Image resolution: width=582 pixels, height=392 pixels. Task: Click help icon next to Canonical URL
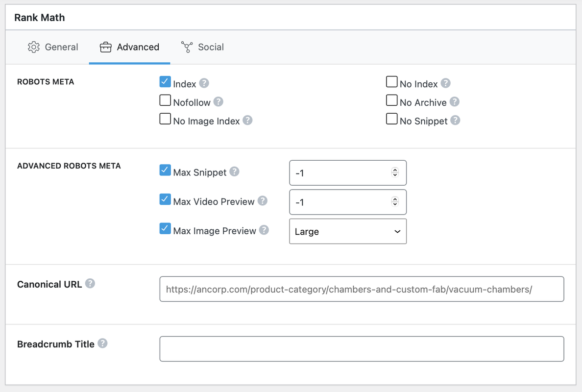tap(90, 284)
